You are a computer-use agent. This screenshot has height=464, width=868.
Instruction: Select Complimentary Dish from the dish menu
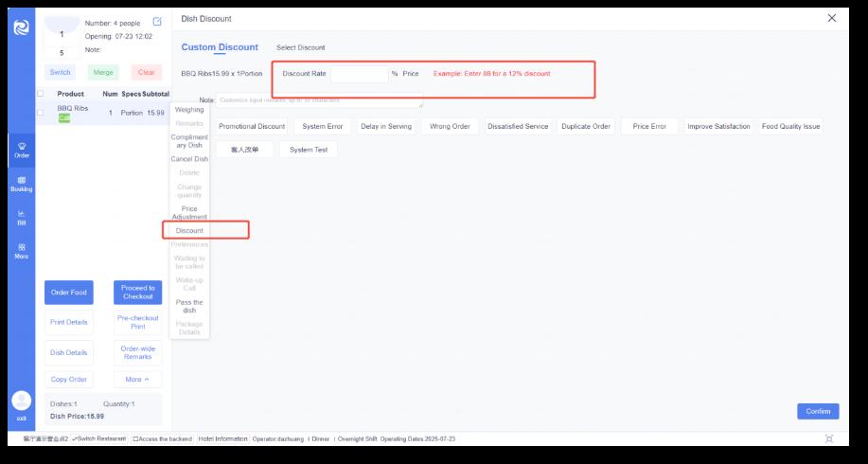189,141
